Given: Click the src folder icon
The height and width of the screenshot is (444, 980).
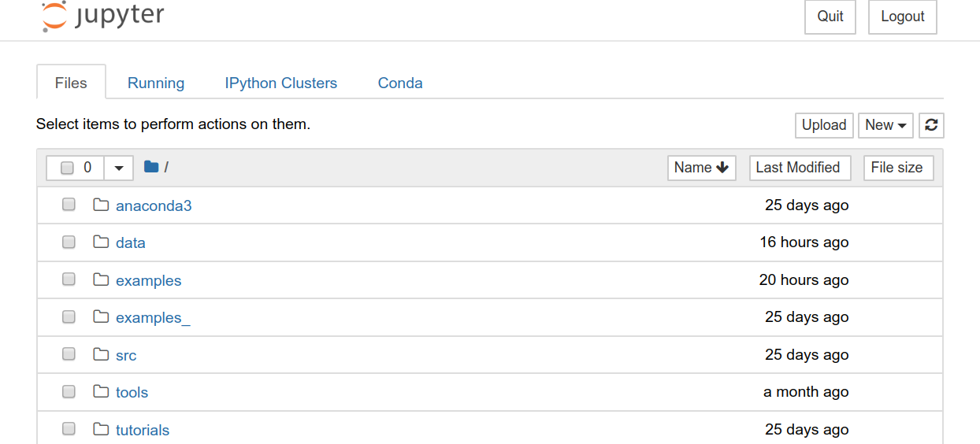Looking at the screenshot, I should tap(101, 354).
